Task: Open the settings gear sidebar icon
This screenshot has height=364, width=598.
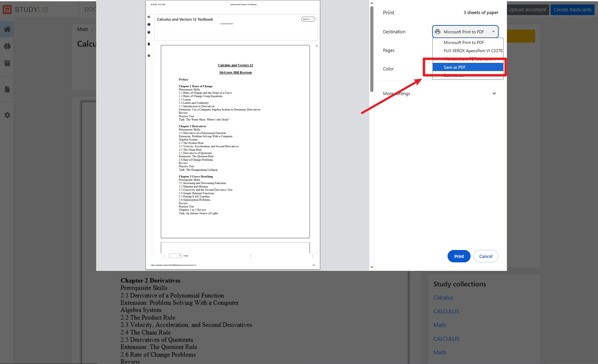Action: (x=7, y=115)
